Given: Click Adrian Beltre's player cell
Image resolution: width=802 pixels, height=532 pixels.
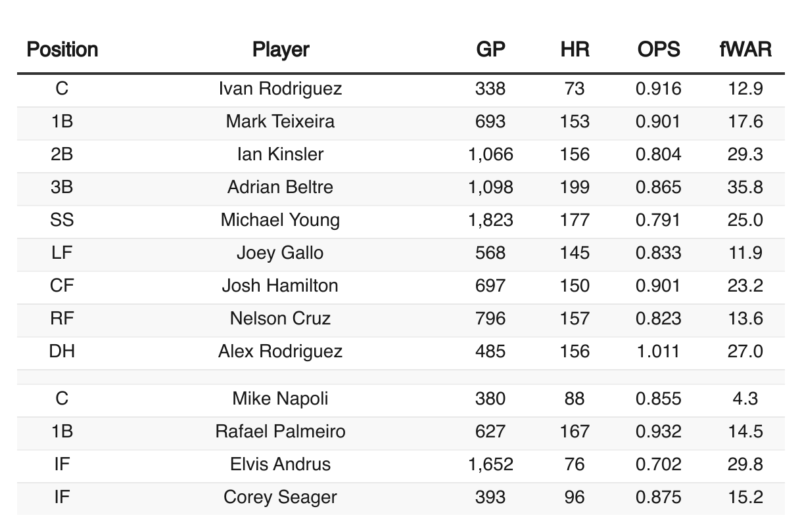Looking at the screenshot, I should [280, 187].
